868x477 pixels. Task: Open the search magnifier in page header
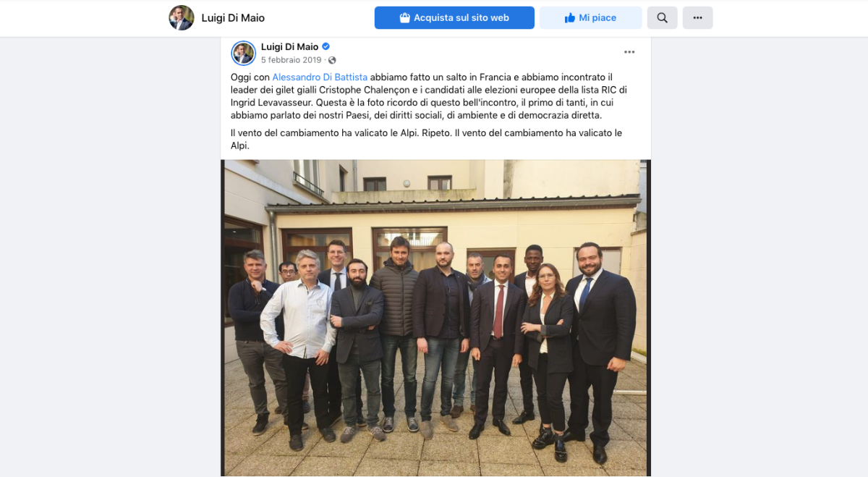[x=662, y=18]
